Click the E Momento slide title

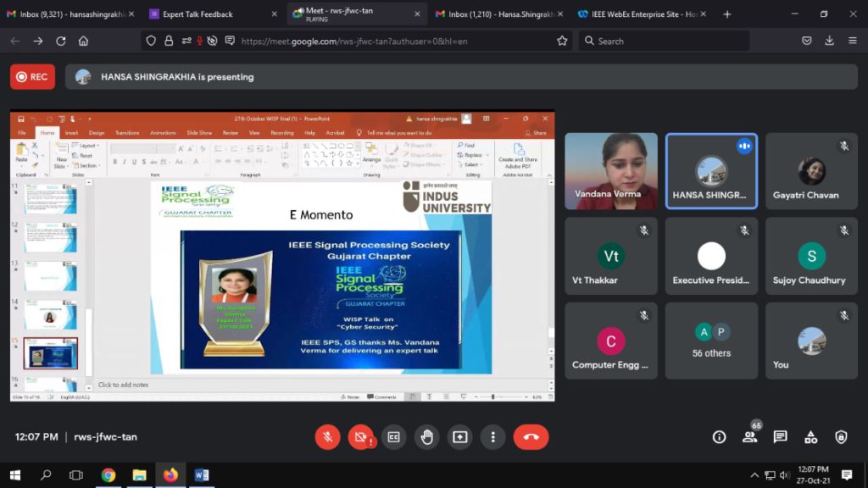[321, 214]
